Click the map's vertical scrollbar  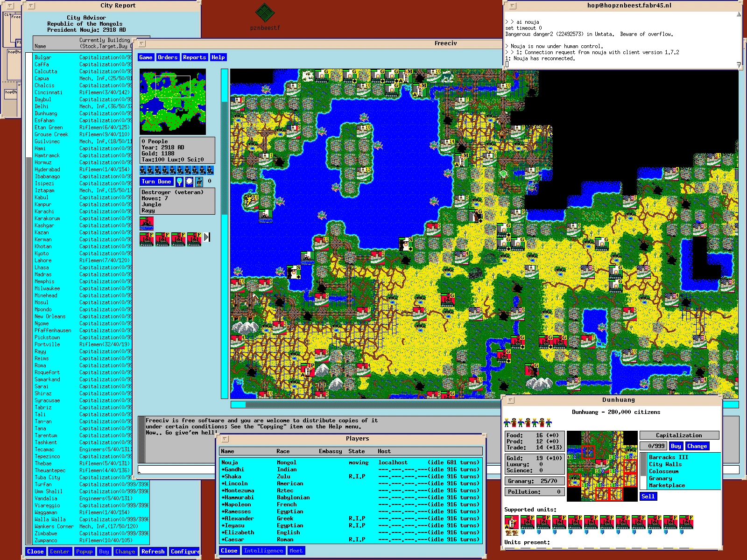point(225,233)
